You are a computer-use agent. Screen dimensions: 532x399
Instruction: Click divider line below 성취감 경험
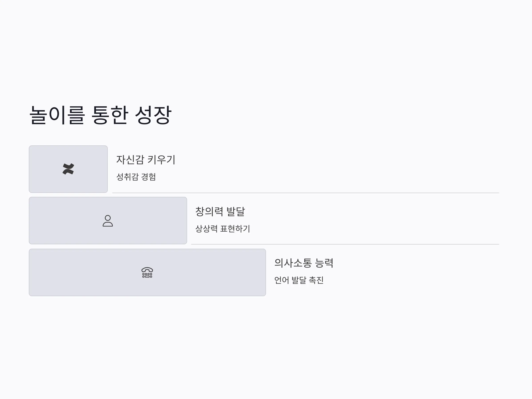(306, 193)
